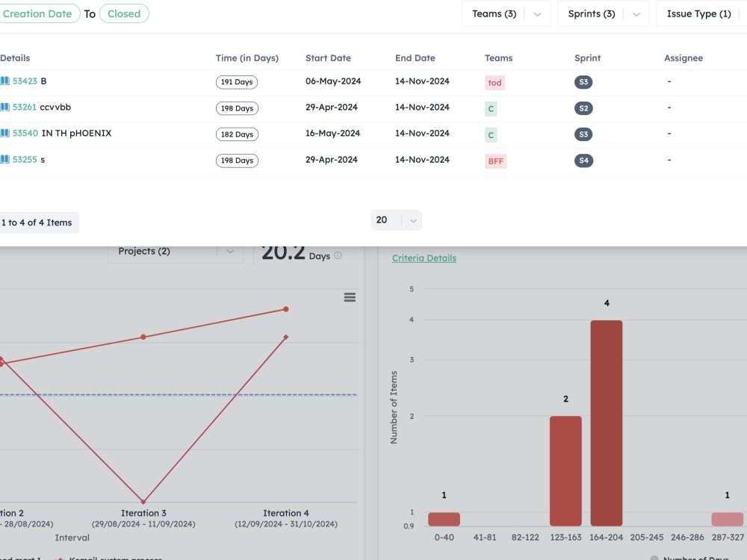The width and height of the screenshot is (747, 560).
Task: Open issue link 53255
Action: (25, 160)
